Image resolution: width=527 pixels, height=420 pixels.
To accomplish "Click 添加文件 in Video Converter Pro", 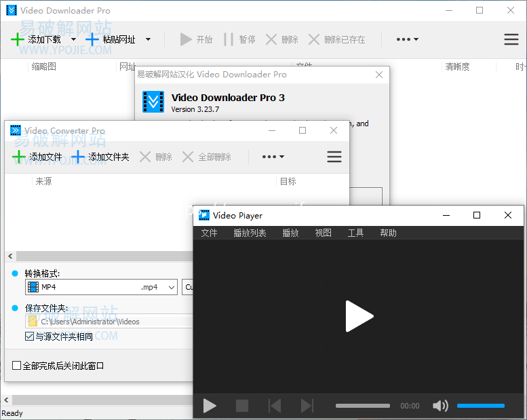I will [x=37, y=157].
